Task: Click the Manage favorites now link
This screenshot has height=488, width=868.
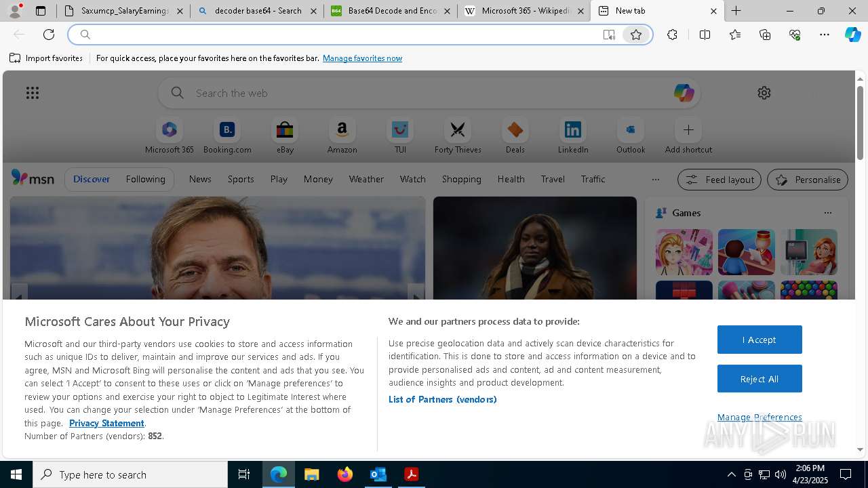Action: (362, 58)
